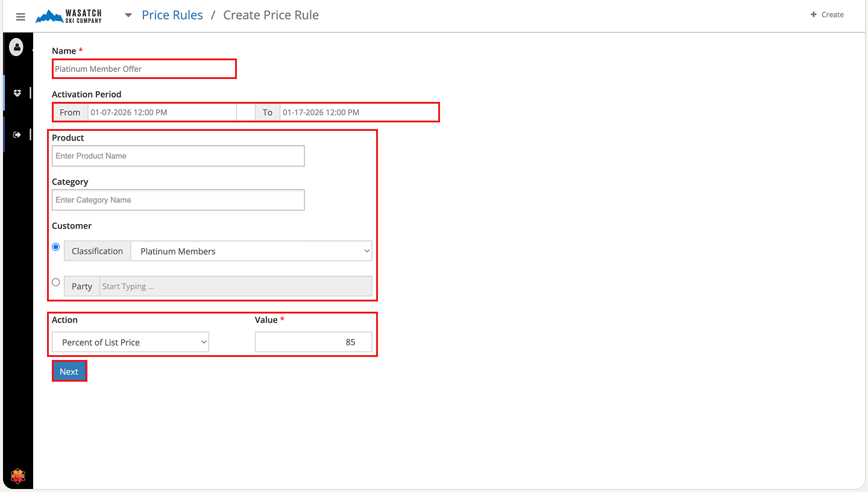Click the plus Create shortcut at top right

point(826,14)
